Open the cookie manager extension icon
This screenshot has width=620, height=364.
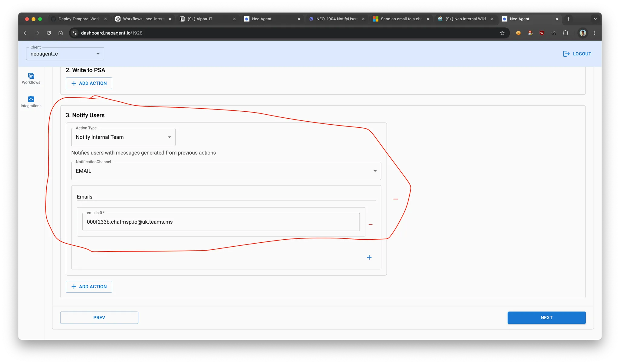(x=518, y=33)
